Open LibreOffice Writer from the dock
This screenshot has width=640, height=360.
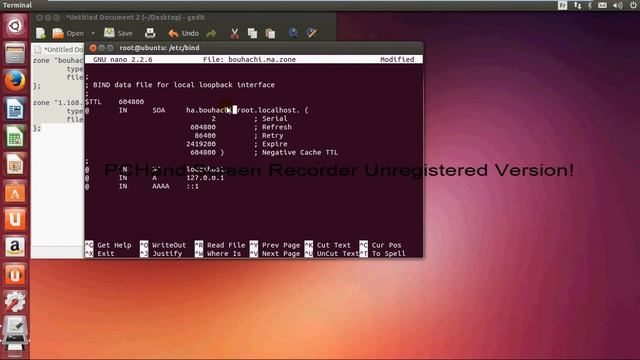pyautogui.click(x=15, y=109)
